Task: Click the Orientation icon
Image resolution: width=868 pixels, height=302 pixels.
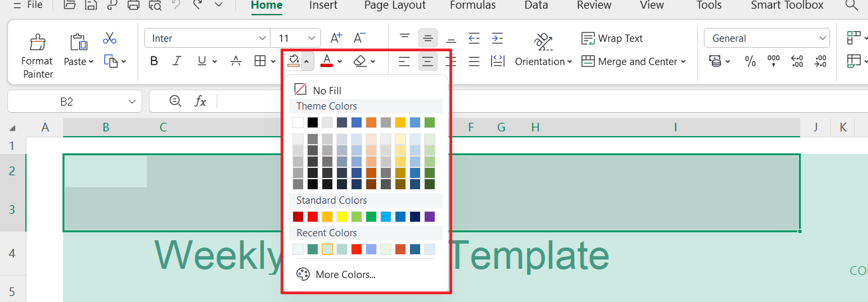Action: [x=543, y=42]
